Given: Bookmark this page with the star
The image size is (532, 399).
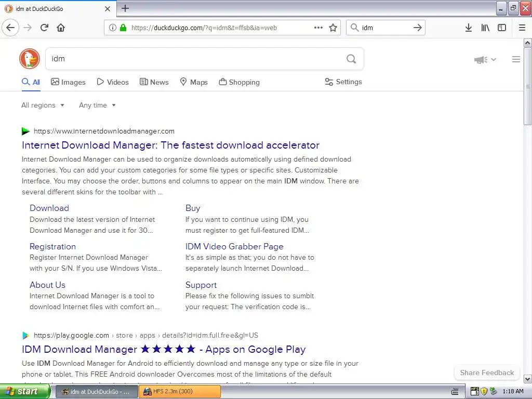Looking at the screenshot, I should 333,28.
